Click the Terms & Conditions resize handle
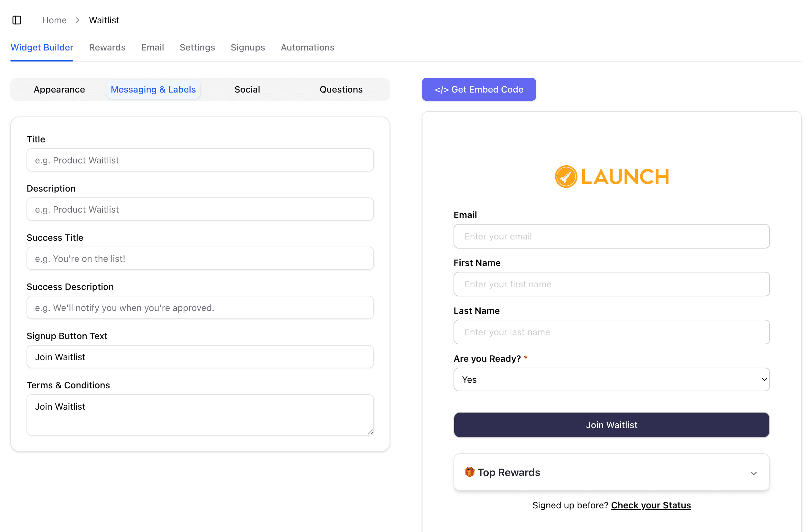 pos(370,432)
